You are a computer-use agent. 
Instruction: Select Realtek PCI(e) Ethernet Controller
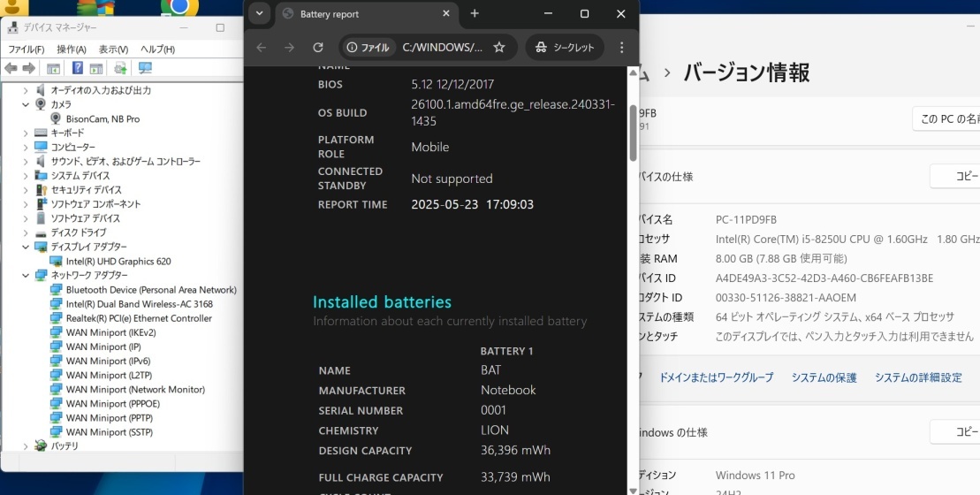point(139,318)
